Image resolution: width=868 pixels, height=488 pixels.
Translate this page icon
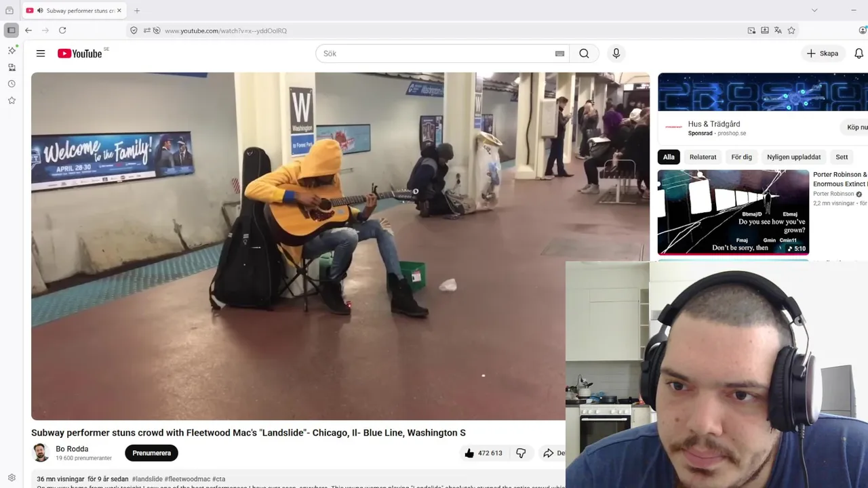pyautogui.click(x=778, y=30)
